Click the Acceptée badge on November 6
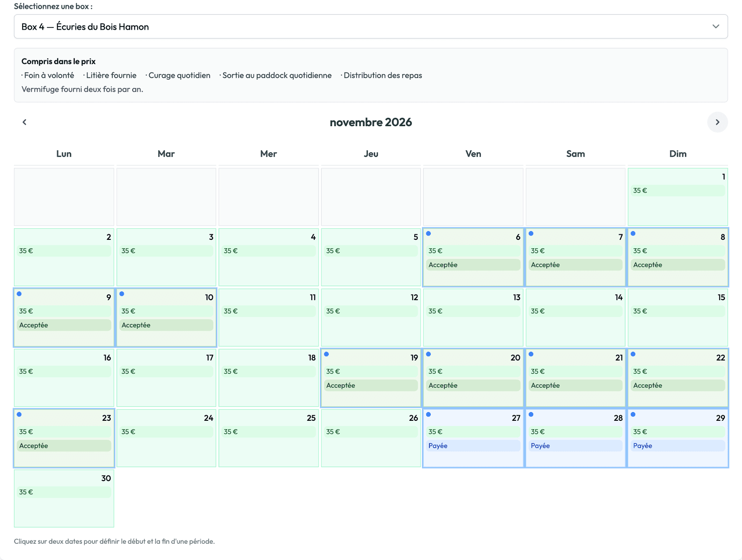This screenshot has width=742, height=560. coord(473,265)
